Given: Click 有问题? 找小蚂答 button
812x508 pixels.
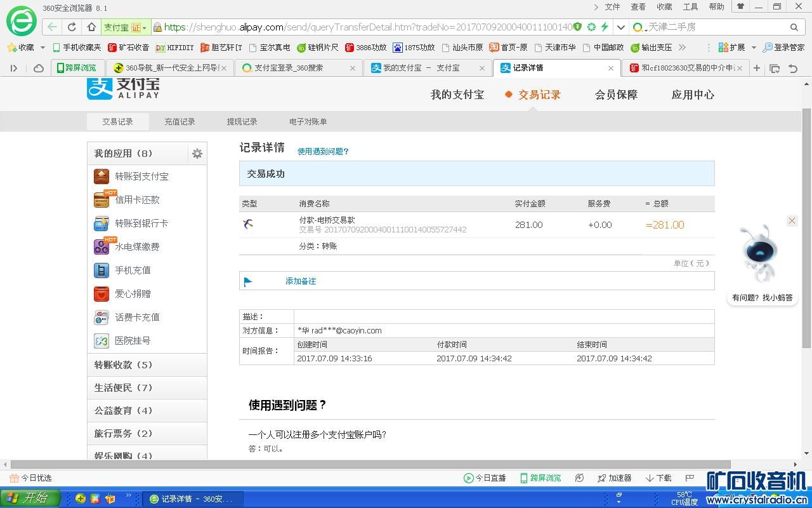Looking at the screenshot, I should 762,297.
